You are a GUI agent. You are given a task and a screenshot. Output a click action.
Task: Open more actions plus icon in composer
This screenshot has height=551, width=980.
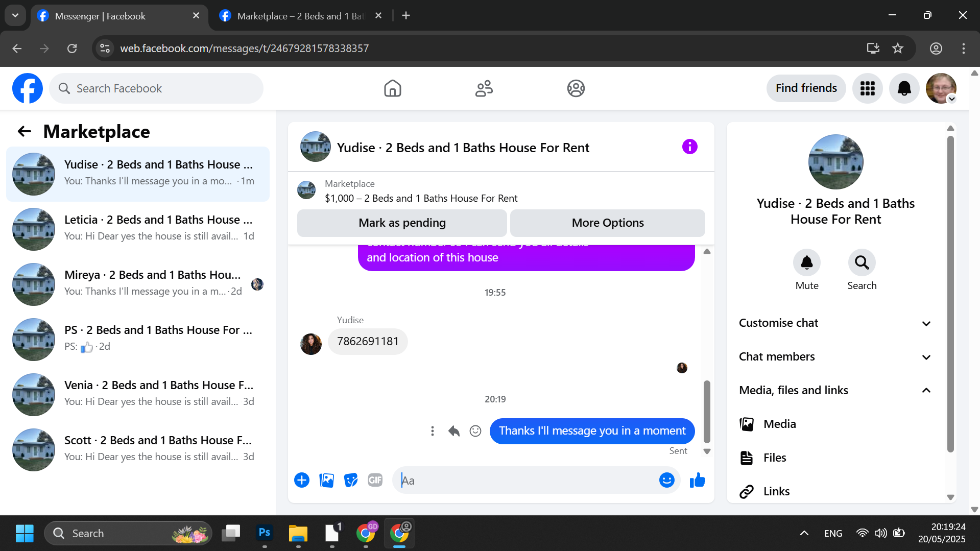click(302, 480)
